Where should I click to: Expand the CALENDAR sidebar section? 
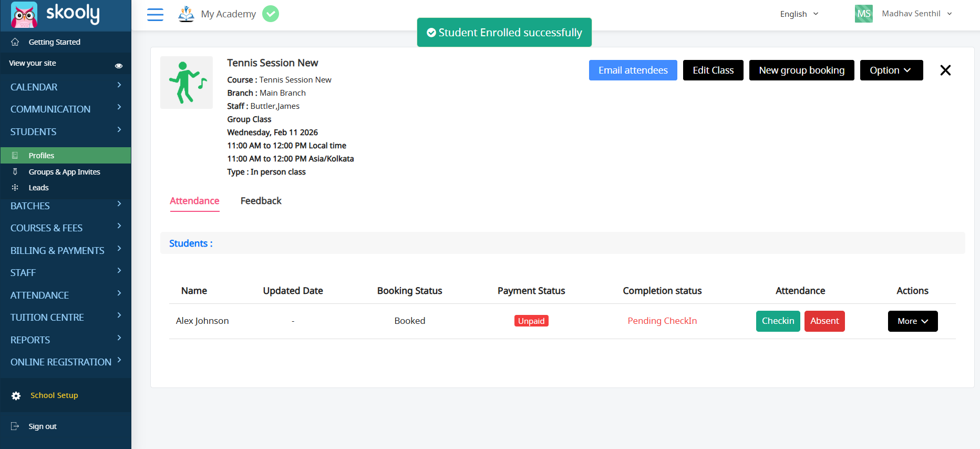pos(65,87)
